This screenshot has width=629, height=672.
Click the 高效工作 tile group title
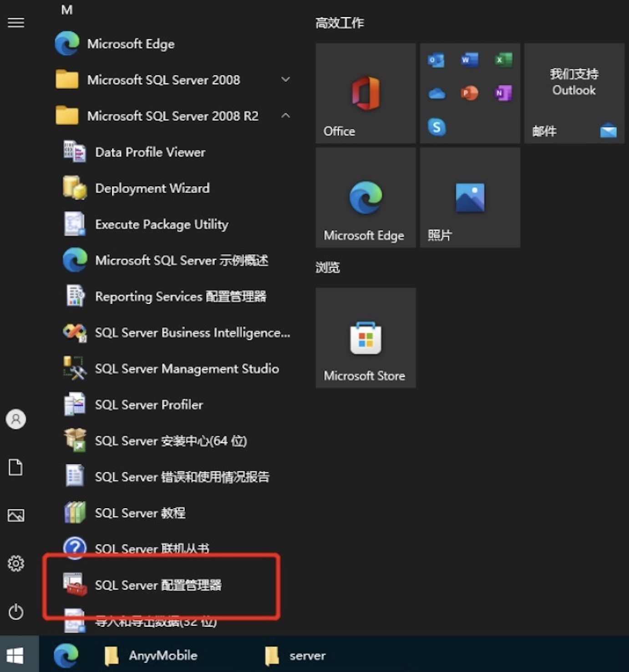340,23
